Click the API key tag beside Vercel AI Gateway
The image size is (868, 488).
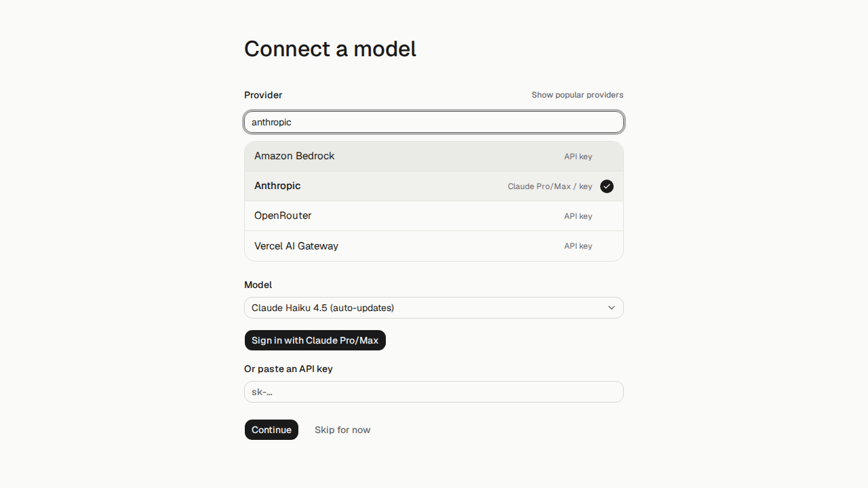pyautogui.click(x=578, y=246)
